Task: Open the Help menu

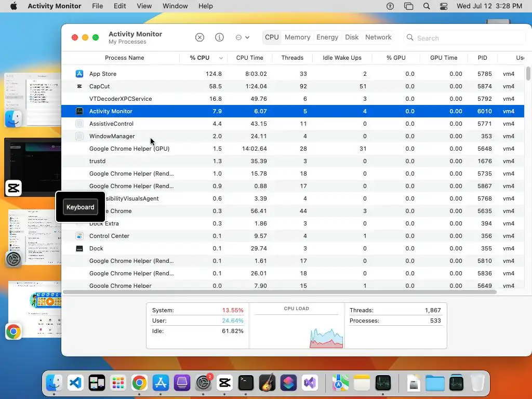Action: 205,6
